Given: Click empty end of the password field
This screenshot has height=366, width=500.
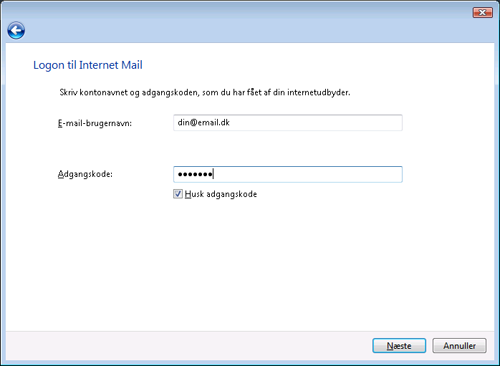Looking at the screenshot, I should pos(307,174).
